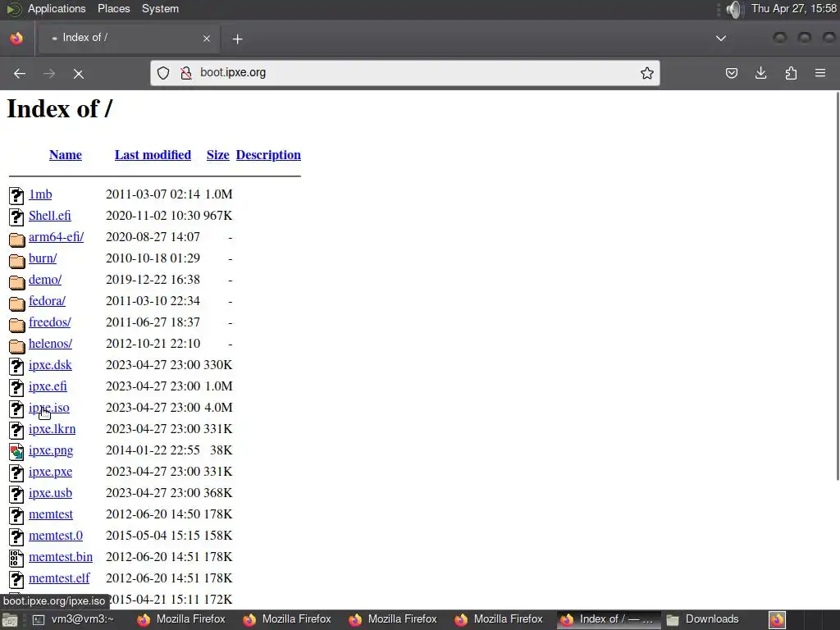The image size is (840, 630).
Task: Download the ipxe.lkrn link
Action: pos(52,429)
